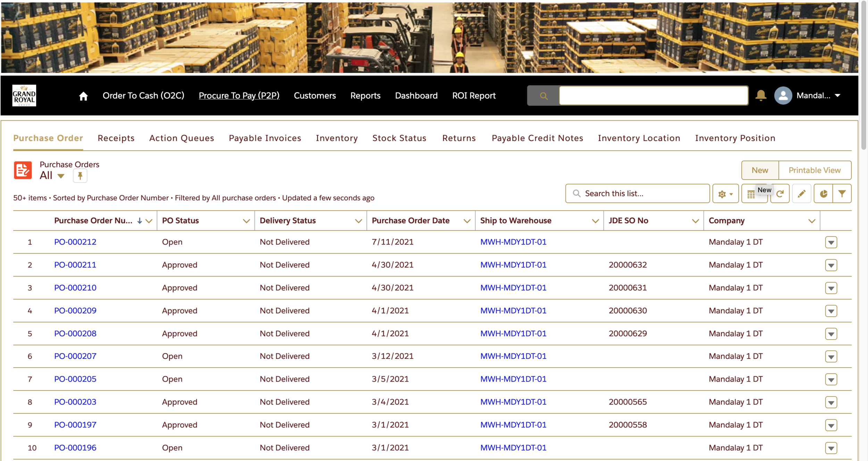The height and width of the screenshot is (461, 868).
Task: Open the PO-000209 link
Action: [75, 311]
